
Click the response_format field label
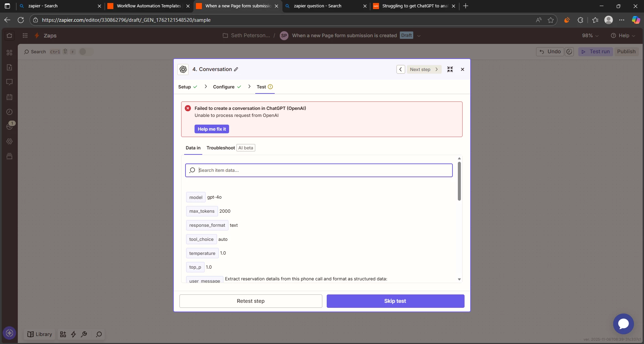207,225
